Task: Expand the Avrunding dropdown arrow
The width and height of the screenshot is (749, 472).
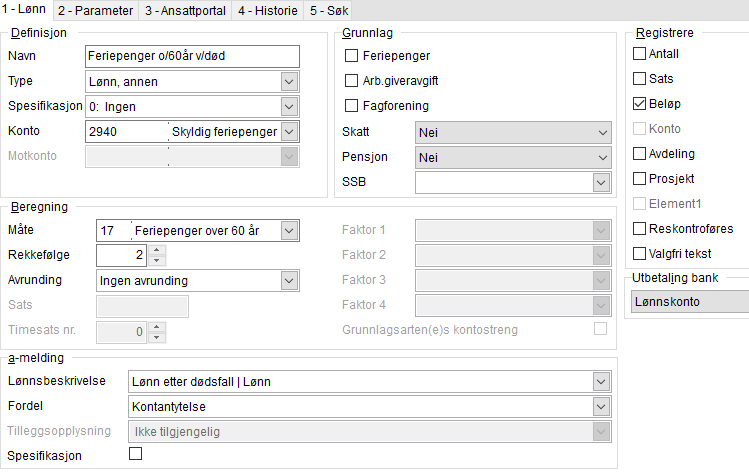Action: (289, 281)
